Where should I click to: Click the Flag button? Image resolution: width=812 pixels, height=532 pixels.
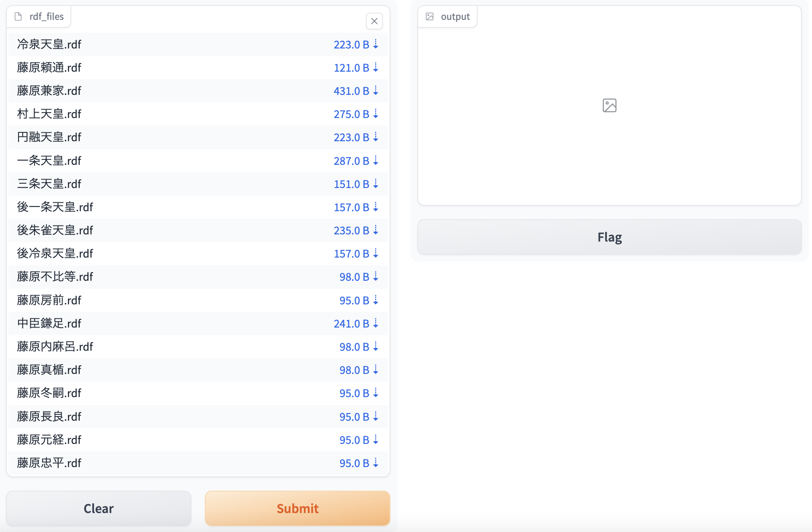point(609,237)
